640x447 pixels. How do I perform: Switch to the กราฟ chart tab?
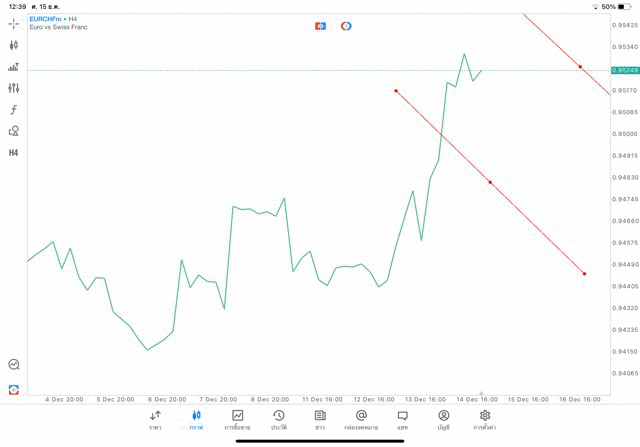(x=196, y=419)
